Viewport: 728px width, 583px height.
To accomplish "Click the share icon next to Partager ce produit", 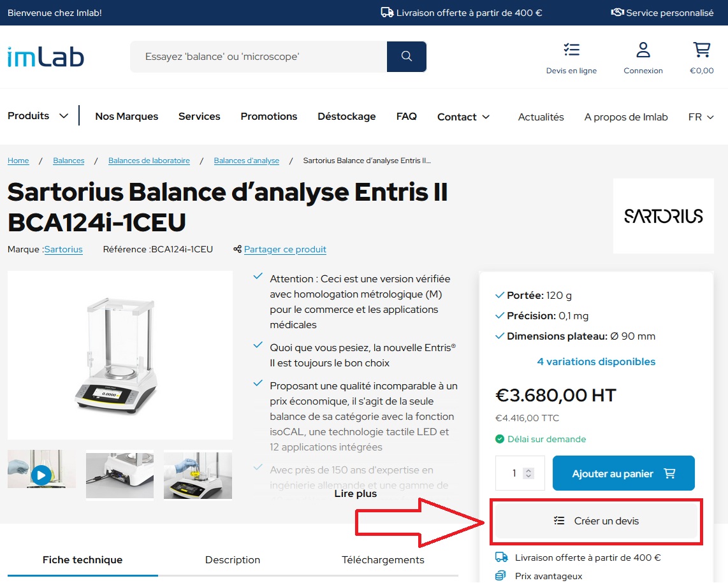I will click(237, 248).
